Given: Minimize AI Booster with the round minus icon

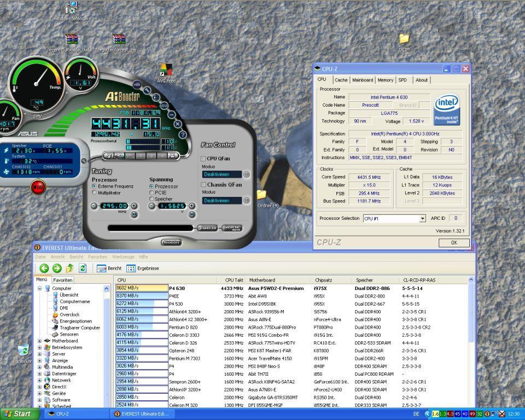Looking at the screenshot, I should [171, 114].
